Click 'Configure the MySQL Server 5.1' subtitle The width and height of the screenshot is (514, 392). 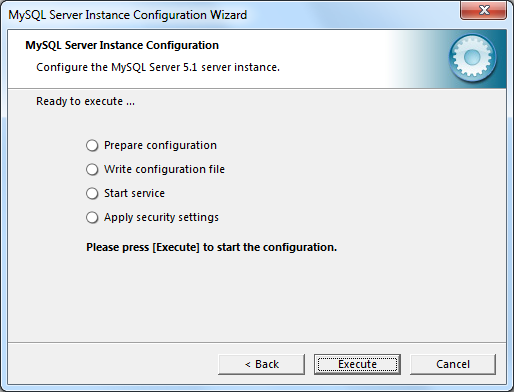point(158,67)
